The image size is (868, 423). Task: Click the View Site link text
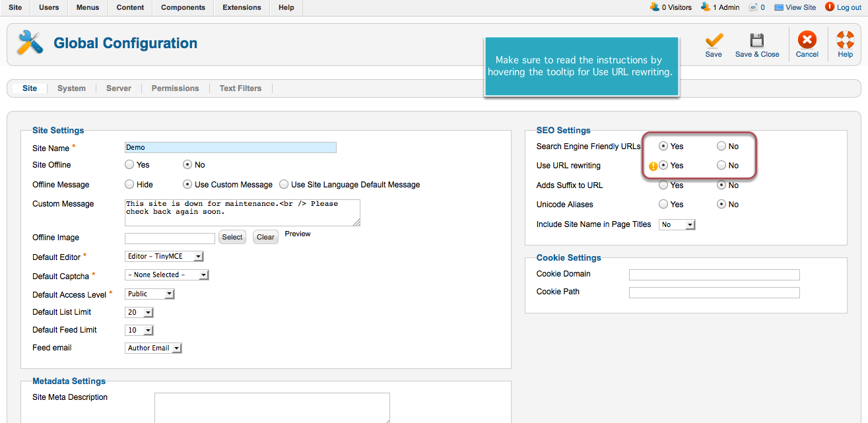(x=801, y=7)
